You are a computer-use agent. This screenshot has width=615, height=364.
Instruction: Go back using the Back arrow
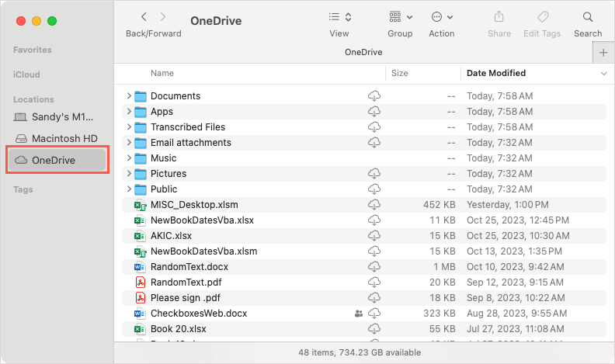pyautogui.click(x=144, y=17)
